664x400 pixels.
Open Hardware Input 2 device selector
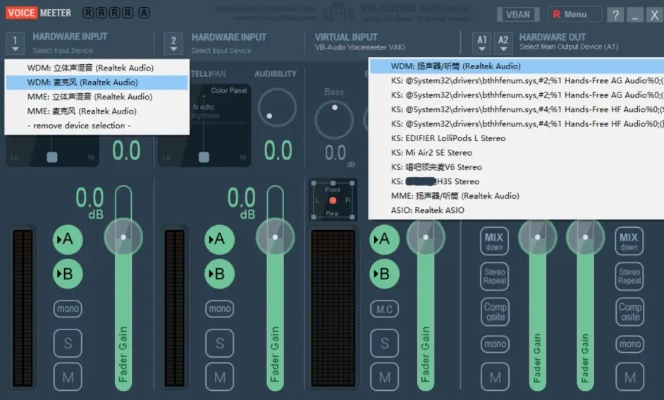172,43
